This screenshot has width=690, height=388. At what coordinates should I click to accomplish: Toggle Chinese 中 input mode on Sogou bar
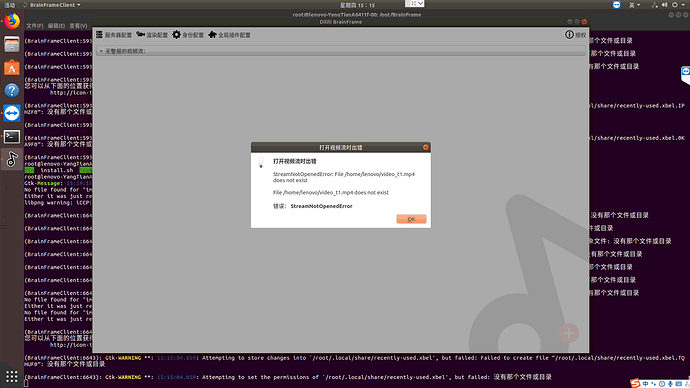tap(645, 384)
